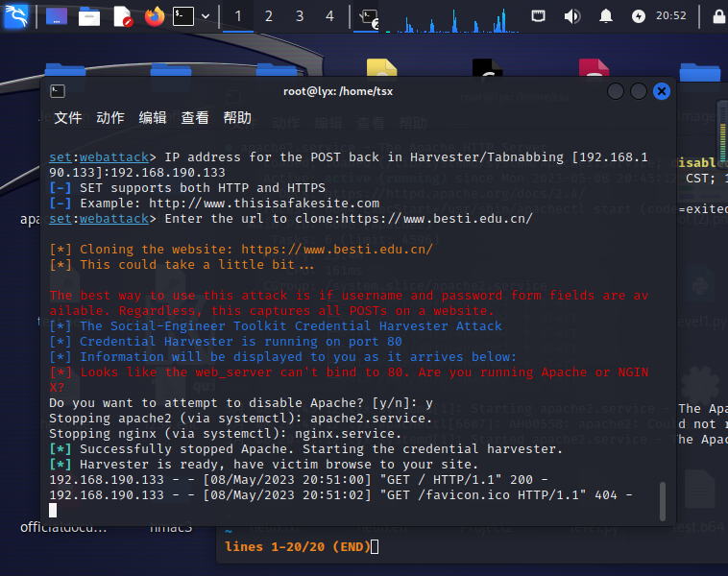Viewport: 728px width, 576px height.
Task: Open the volume control tray icon
Action: (572, 16)
